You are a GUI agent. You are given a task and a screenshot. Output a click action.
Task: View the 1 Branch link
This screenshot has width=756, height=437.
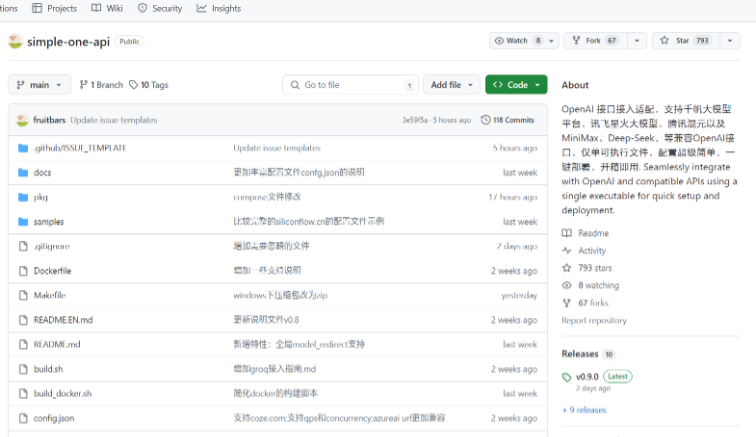(x=101, y=85)
